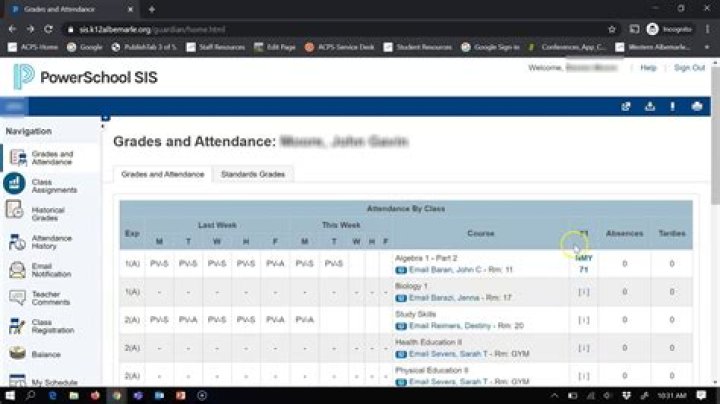Viewport: 720px width, 404px height.
Task: Go back with the browser back arrow
Action: (12, 29)
